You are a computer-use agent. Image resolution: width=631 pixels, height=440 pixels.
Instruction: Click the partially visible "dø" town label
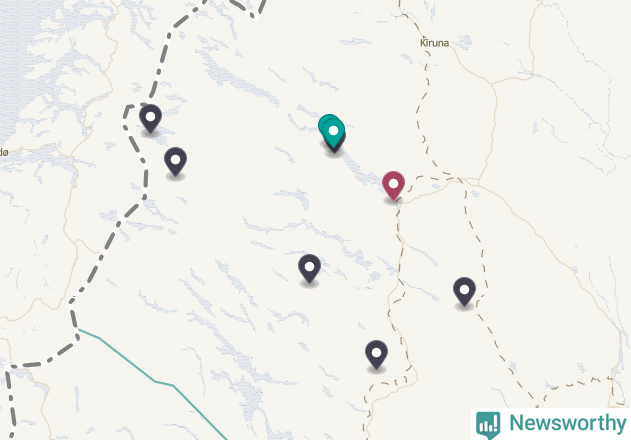pos(4,153)
